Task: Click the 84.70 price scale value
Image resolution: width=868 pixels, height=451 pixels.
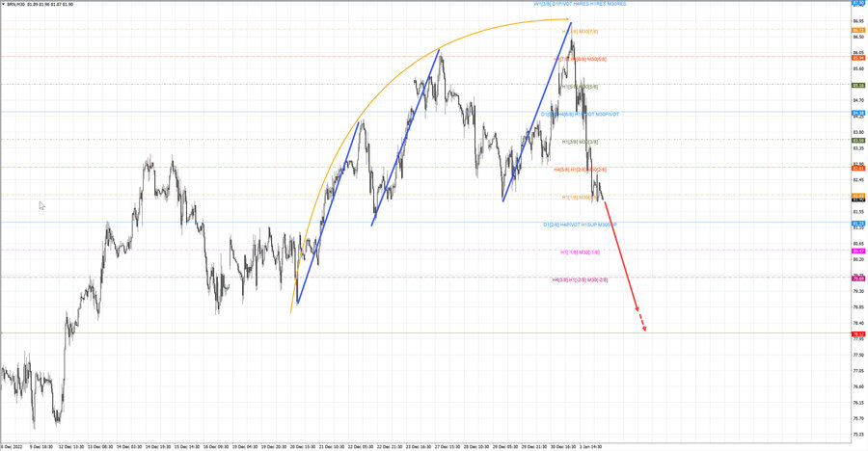Action: pos(858,100)
